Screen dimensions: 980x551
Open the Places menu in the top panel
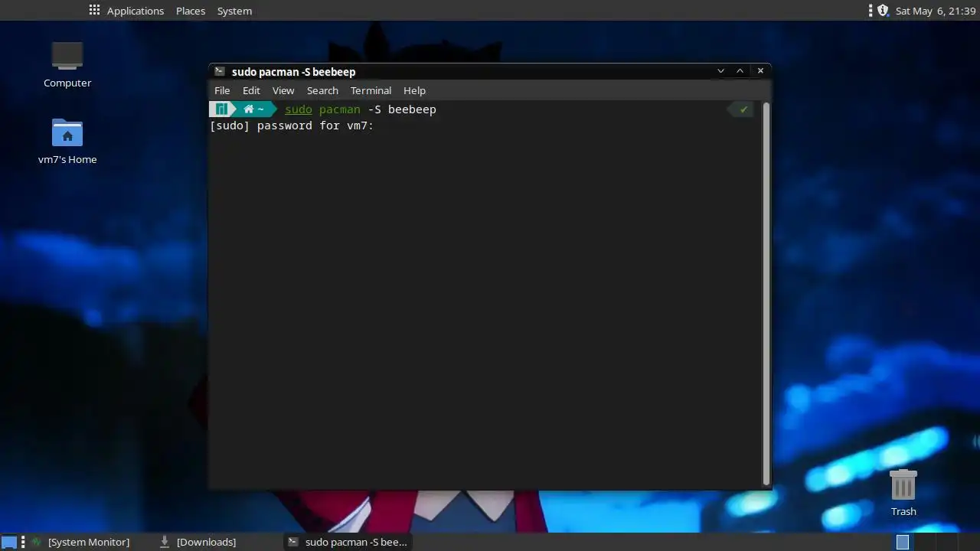[191, 11]
